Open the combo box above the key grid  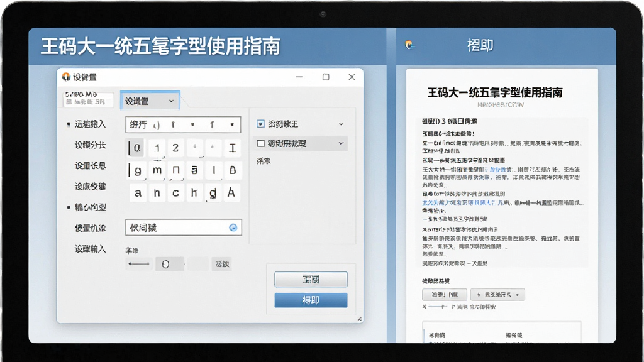tap(183, 125)
